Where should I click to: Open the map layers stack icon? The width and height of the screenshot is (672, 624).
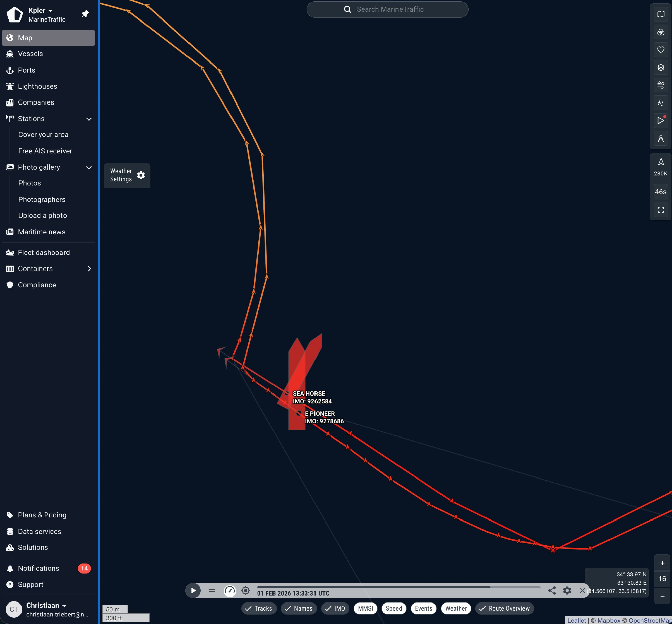point(660,68)
